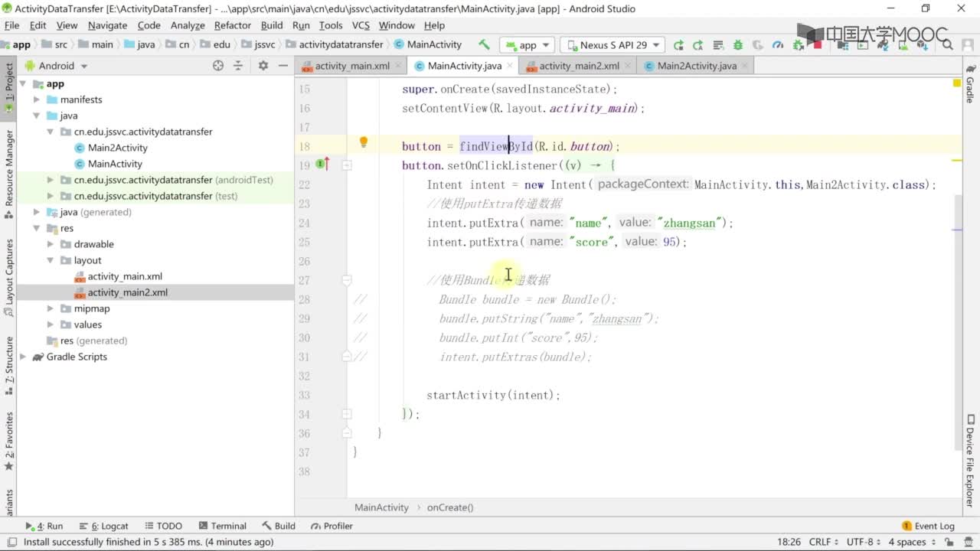
Task: Collapse the app module node
Action: click(23, 83)
